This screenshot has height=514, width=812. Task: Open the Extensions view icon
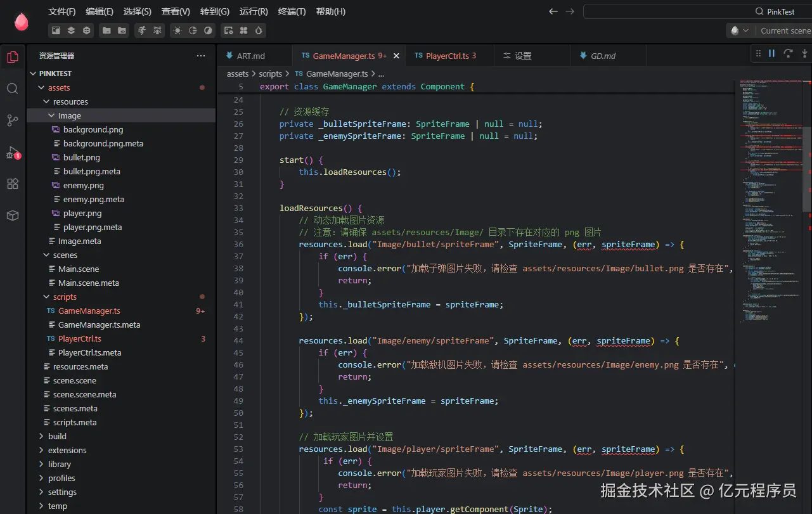[13, 184]
